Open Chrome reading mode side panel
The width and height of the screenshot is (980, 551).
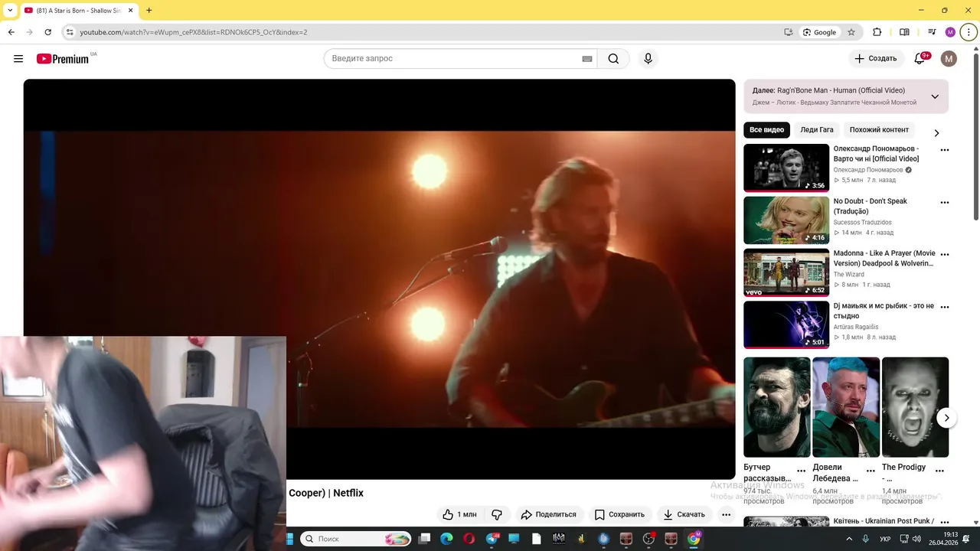click(904, 32)
